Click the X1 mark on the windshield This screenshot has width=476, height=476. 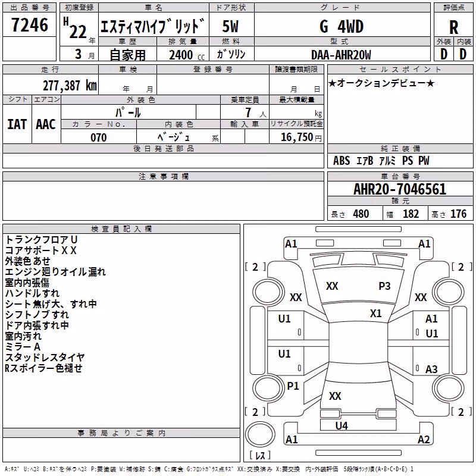coord(376,314)
